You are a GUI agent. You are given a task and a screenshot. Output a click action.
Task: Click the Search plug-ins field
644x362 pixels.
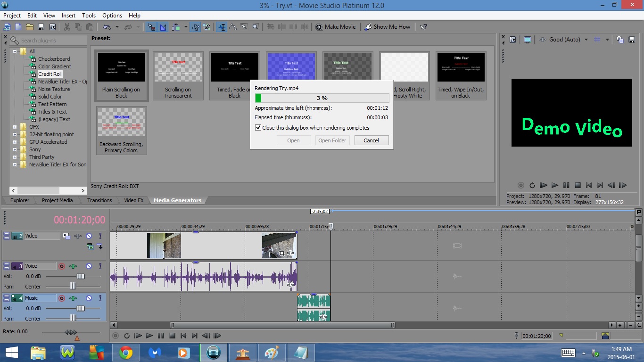point(48,41)
